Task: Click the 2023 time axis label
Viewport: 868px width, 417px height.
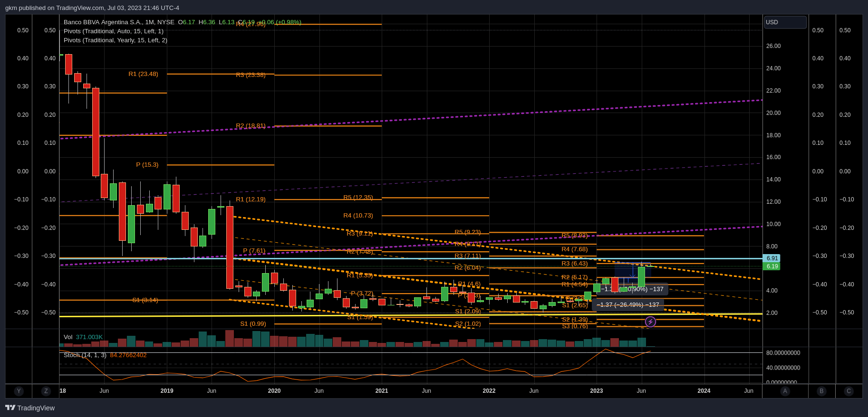Action: 597,391
